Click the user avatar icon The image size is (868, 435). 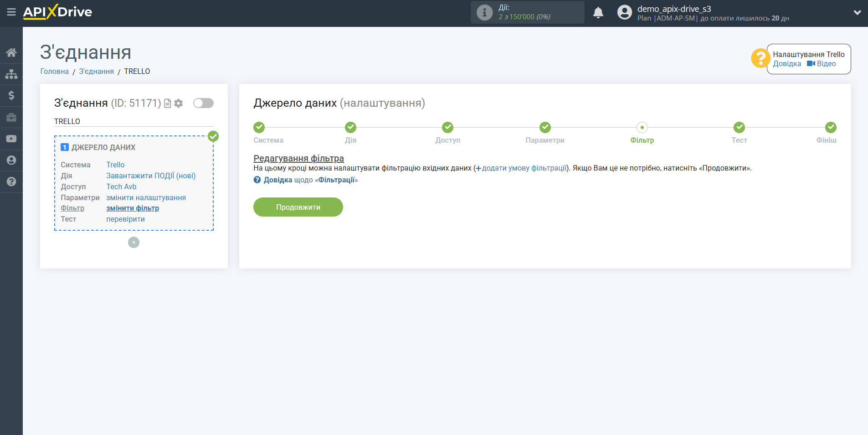[x=625, y=12]
